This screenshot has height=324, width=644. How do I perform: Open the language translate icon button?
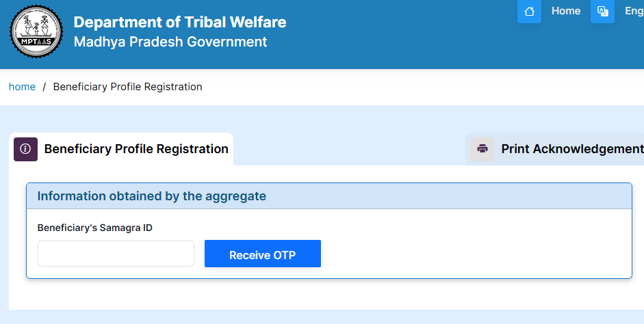[x=602, y=11]
